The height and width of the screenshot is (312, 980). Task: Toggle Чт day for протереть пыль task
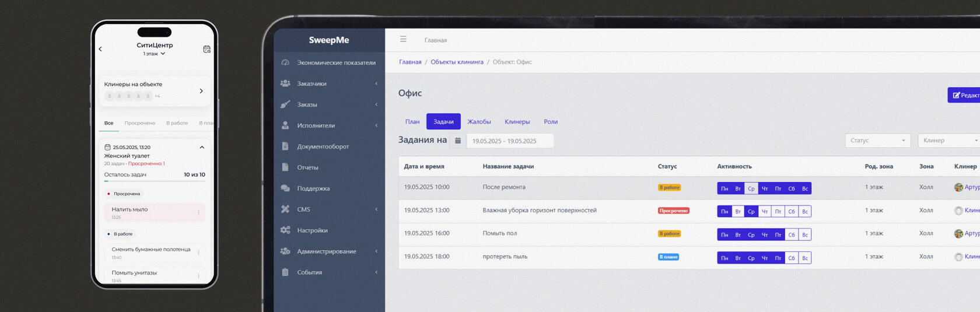tap(765, 258)
